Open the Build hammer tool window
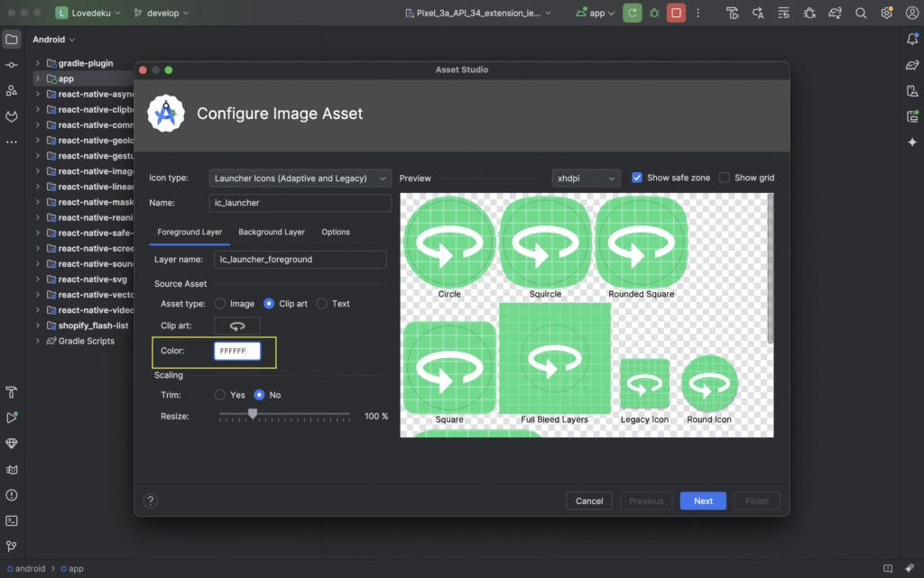This screenshot has width=924, height=578. (12, 392)
